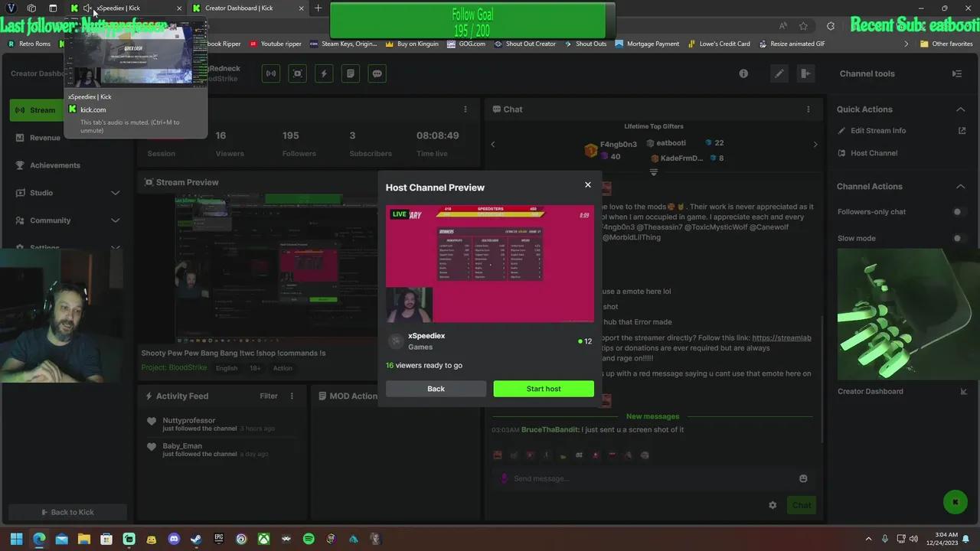Open Steam from the taskbar
The height and width of the screenshot is (551, 980).
click(196, 539)
